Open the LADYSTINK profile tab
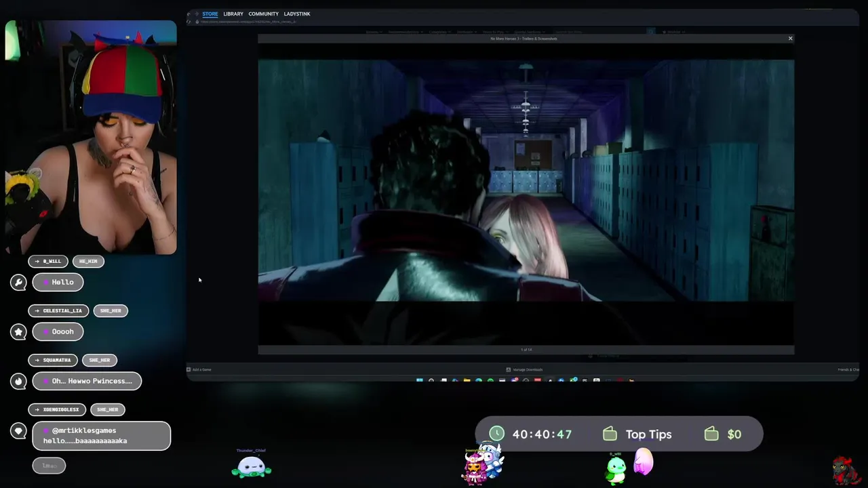Screen dimensions: 868x488 pos(297,14)
